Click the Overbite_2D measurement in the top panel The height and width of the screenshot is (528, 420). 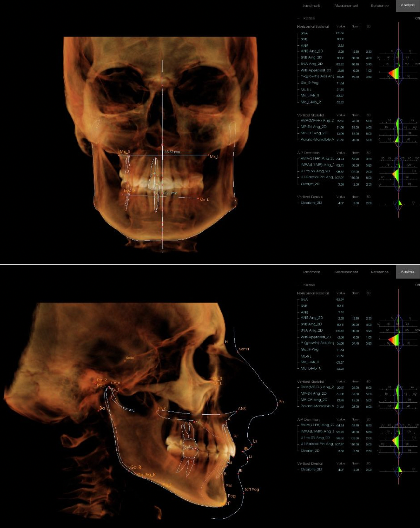311,203
